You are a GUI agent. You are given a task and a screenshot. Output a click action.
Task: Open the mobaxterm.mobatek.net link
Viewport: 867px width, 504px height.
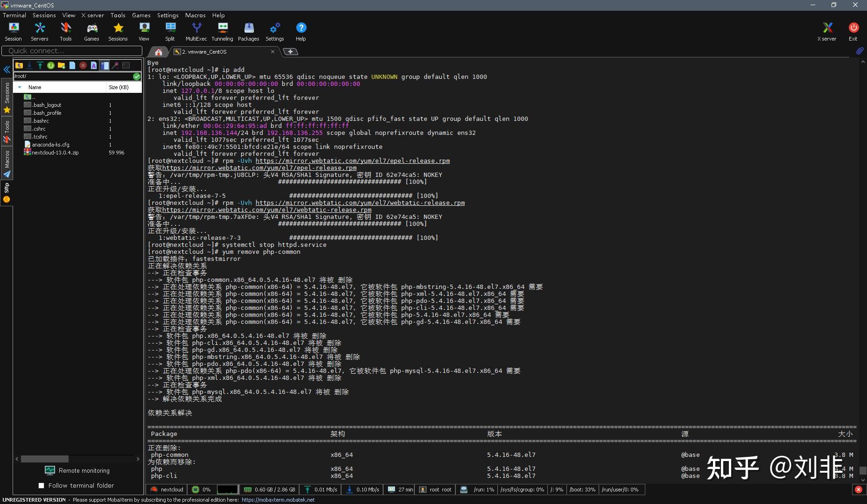[278, 500]
